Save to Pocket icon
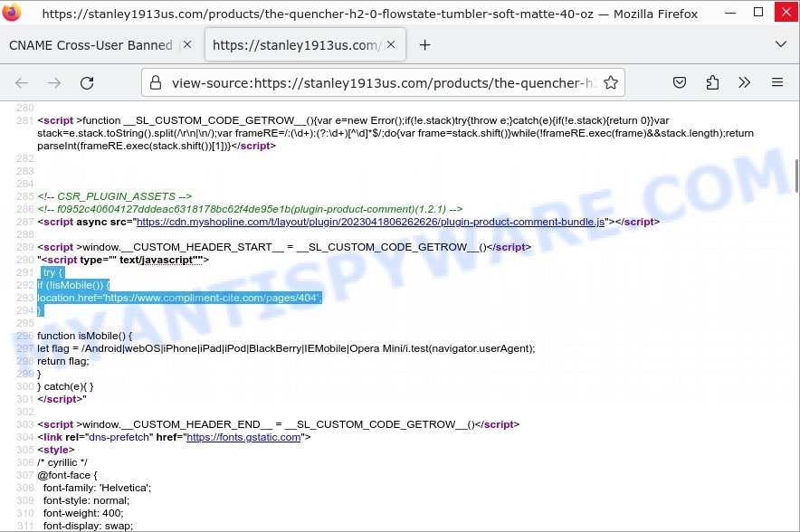Screen dimensions: 800x532 click(680, 82)
